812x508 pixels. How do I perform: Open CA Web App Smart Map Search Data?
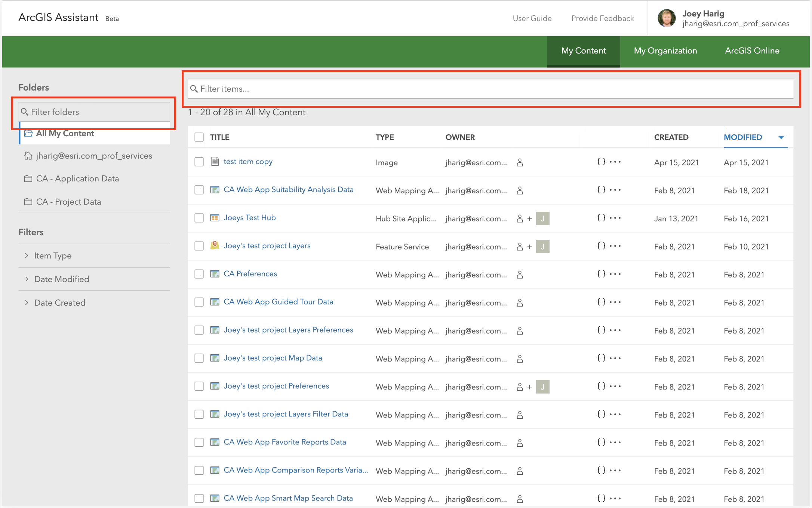tap(288, 498)
